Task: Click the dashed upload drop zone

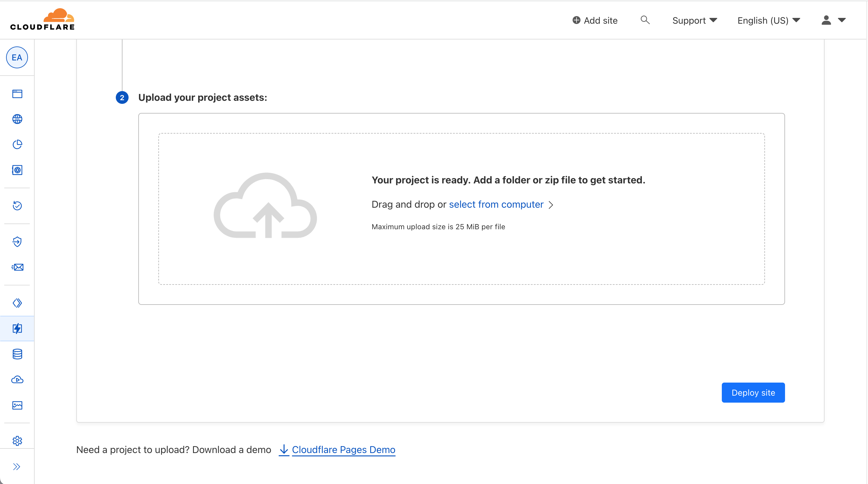Action: (x=461, y=209)
